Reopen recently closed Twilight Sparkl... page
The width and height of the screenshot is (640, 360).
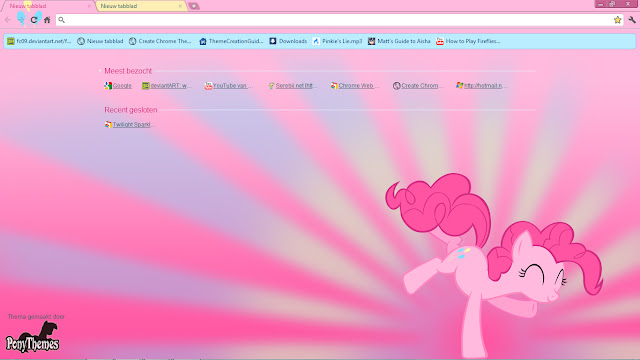coord(129,124)
